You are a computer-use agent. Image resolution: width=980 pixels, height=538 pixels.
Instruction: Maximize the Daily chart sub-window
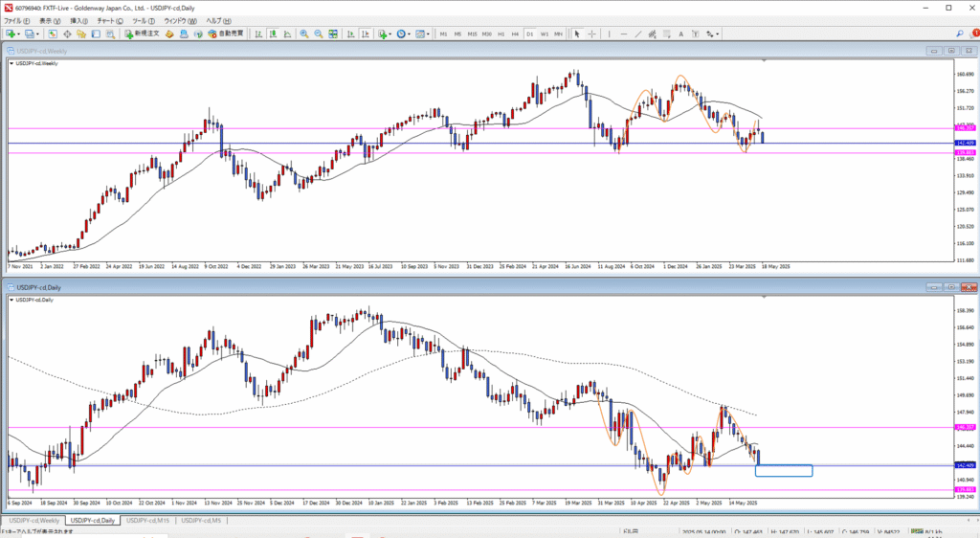pyautogui.click(x=951, y=287)
